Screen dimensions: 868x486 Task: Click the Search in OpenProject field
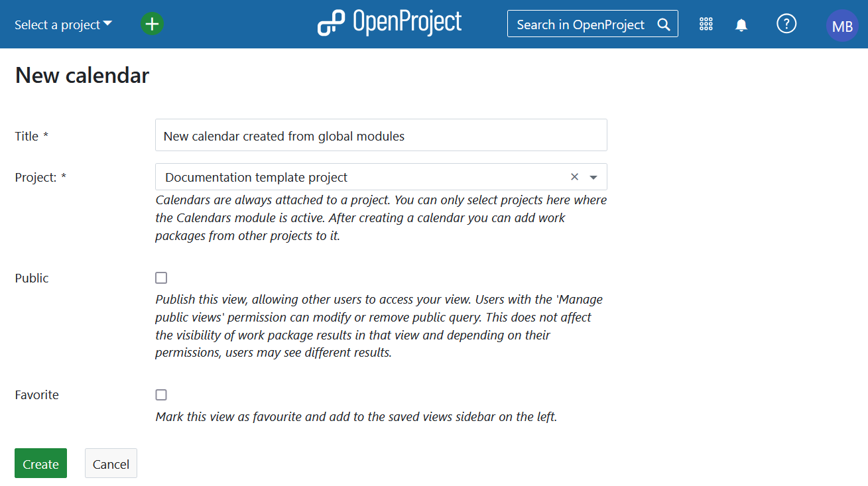pyautogui.click(x=580, y=25)
